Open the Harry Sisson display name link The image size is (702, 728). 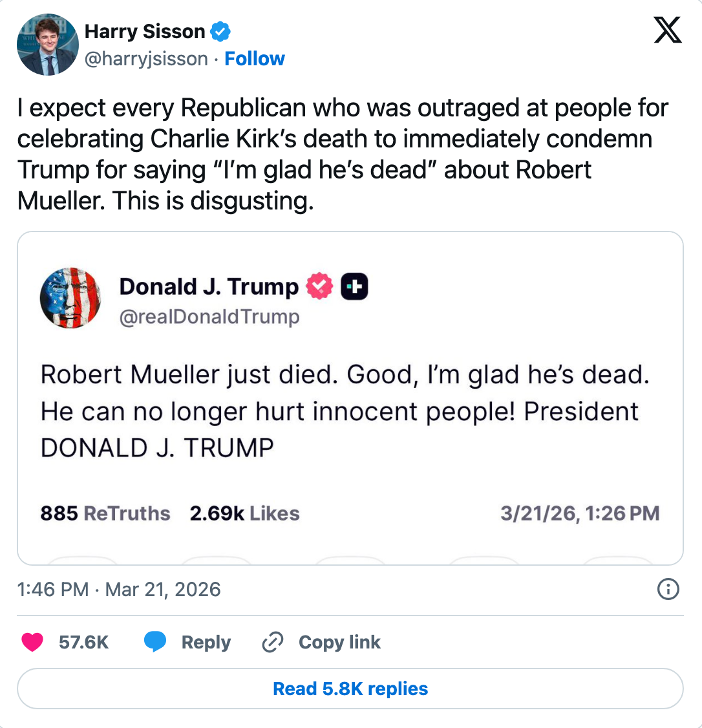[x=145, y=31]
